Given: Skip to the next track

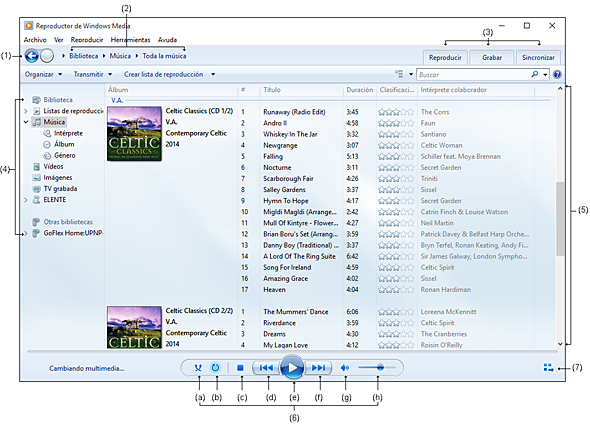Looking at the screenshot, I should (x=319, y=368).
